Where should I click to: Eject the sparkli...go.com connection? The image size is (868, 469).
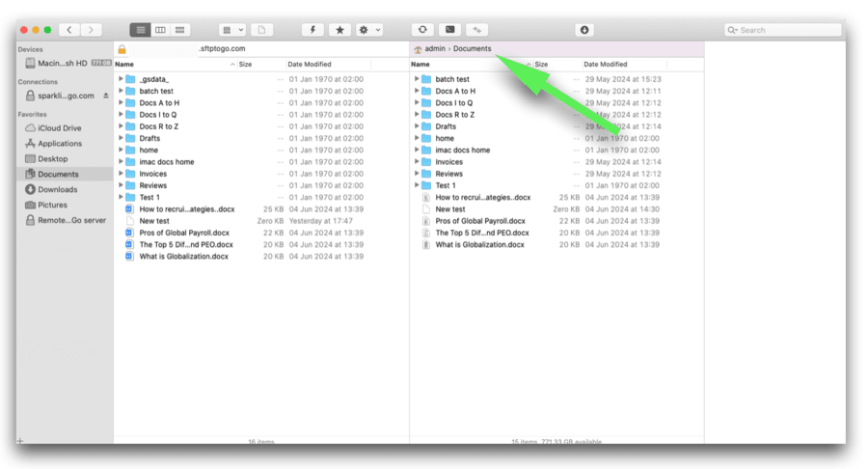(106, 96)
